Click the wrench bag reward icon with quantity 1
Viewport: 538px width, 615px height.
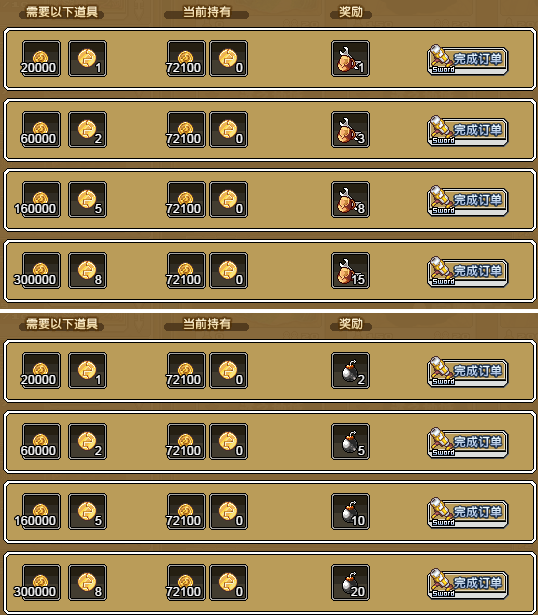350,58
